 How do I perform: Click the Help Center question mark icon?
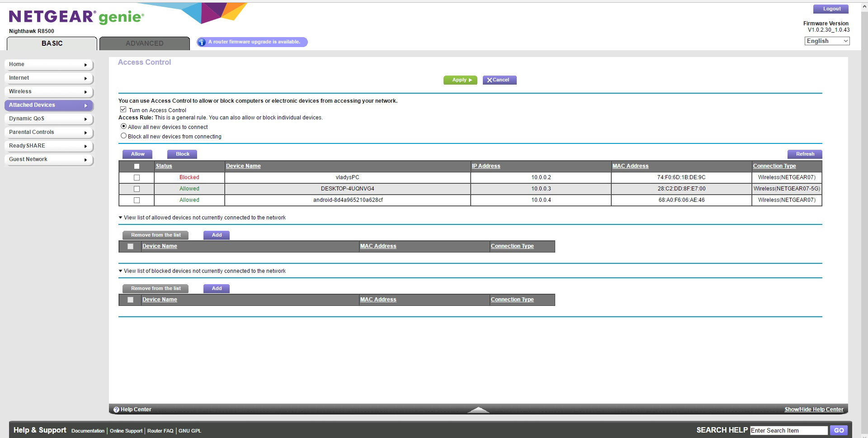116,409
